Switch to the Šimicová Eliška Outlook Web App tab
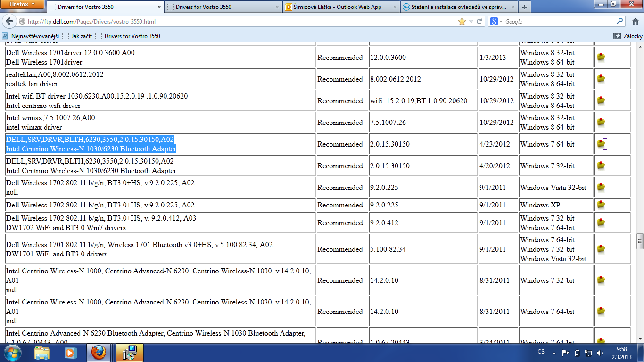This screenshot has width=644, height=362. coord(340,7)
